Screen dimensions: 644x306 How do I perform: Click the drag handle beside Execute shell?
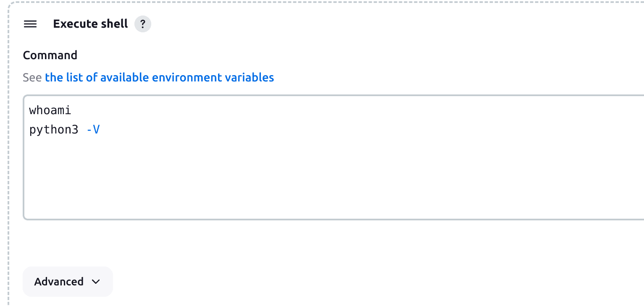pos(30,24)
